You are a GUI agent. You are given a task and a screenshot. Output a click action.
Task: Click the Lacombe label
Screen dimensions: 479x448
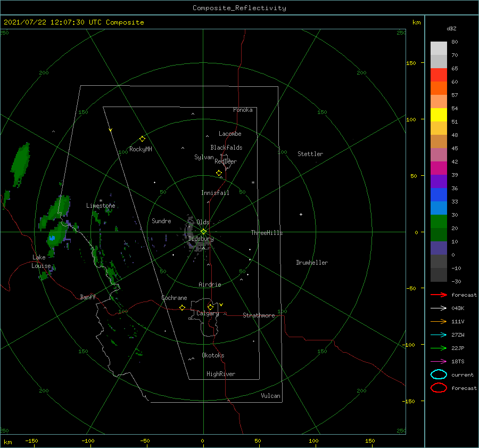(x=230, y=134)
